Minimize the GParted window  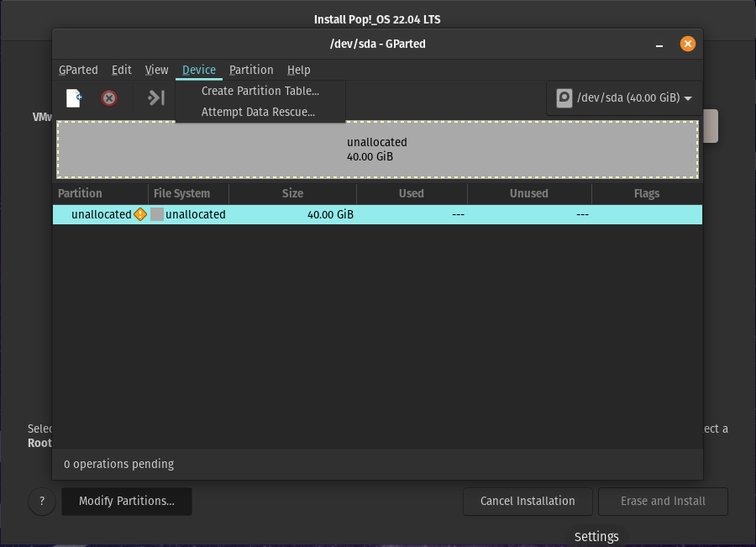(x=659, y=45)
